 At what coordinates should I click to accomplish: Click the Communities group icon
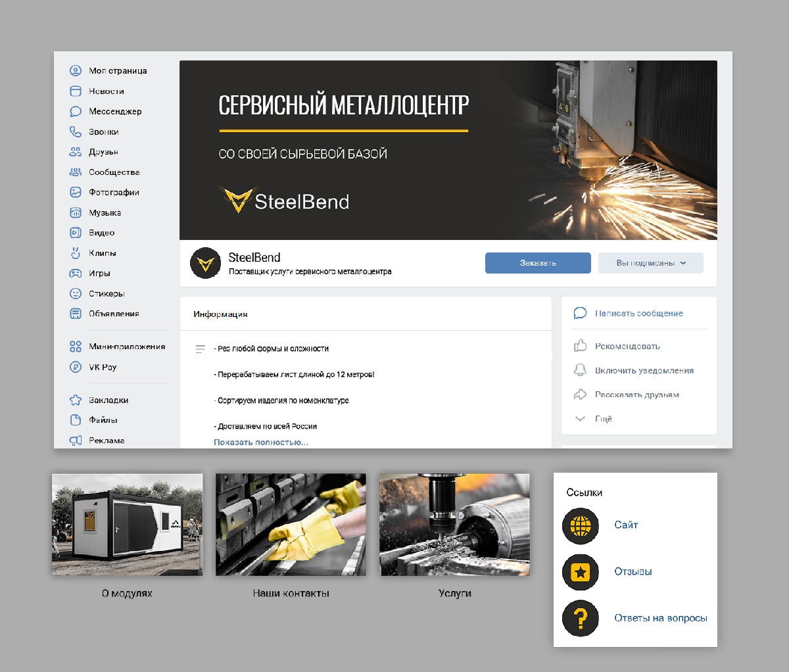76,172
